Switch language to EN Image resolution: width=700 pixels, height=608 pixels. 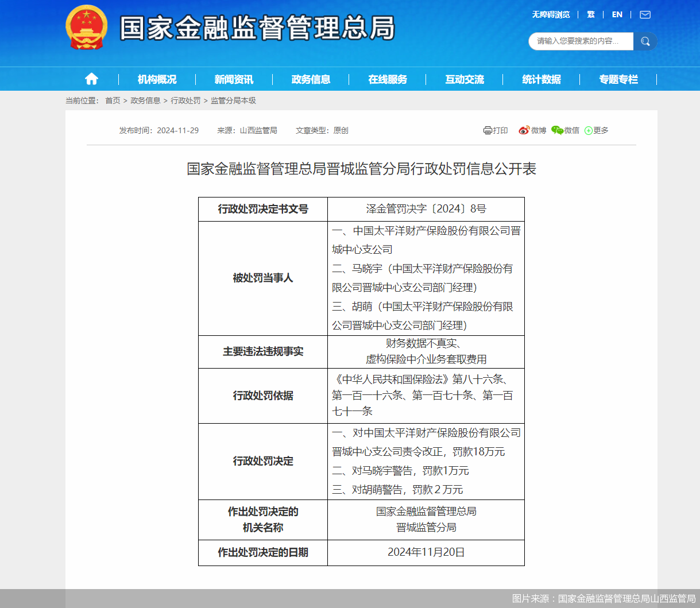pos(617,14)
